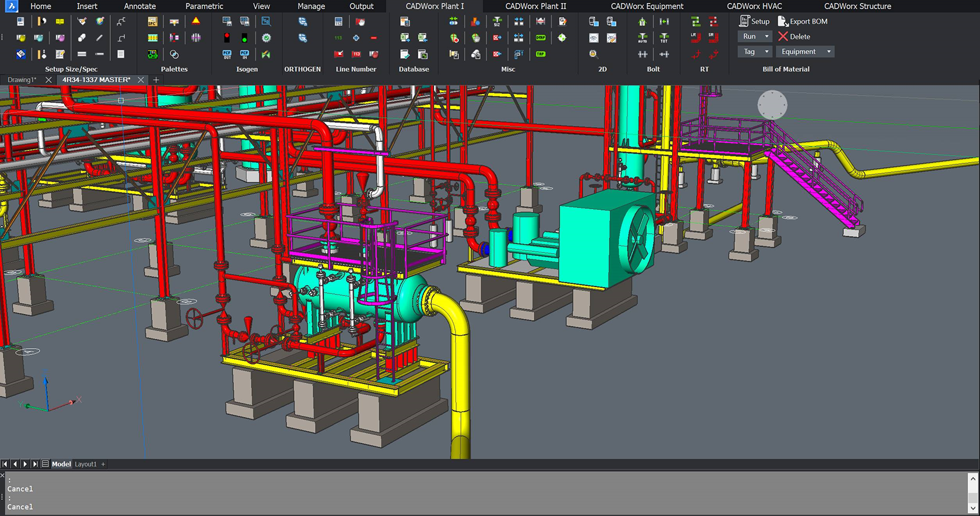Switch to the CADWorx Plant II tab
The height and width of the screenshot is (516, 980).
535,6
